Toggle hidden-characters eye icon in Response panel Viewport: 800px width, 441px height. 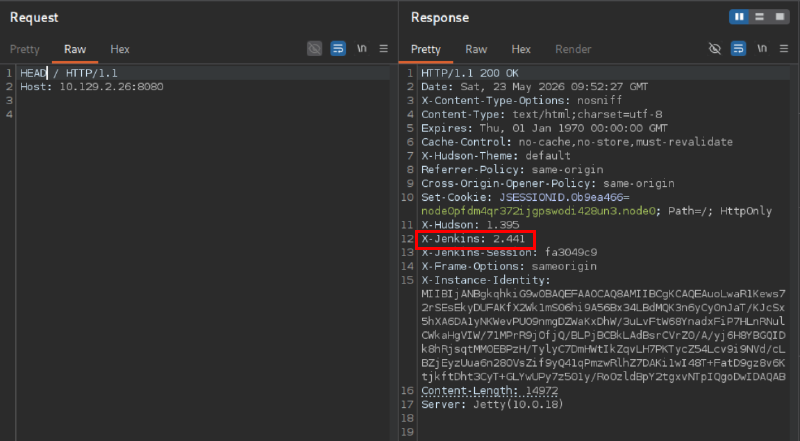[x=715, y=48]
